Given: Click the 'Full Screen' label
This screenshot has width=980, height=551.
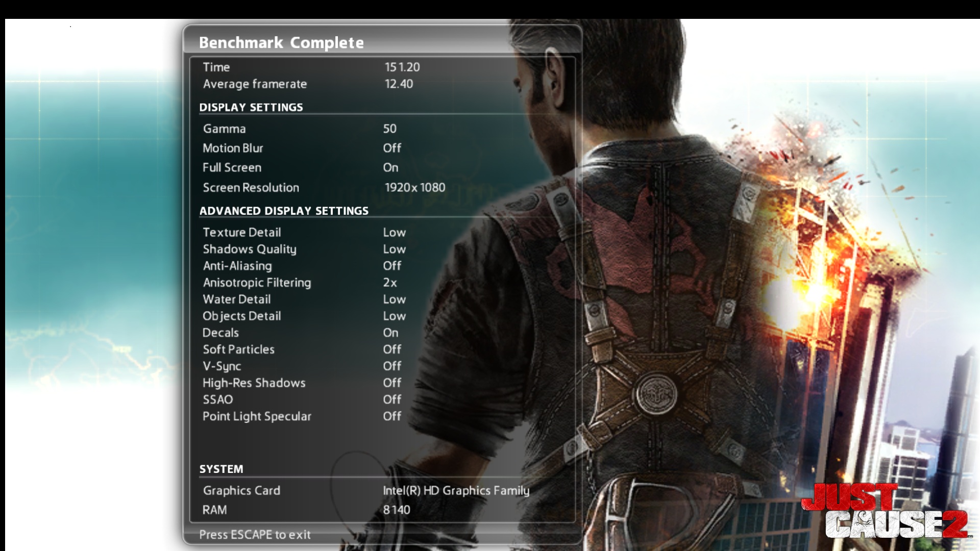Looking at the screenshot, I should click(232, 167).
